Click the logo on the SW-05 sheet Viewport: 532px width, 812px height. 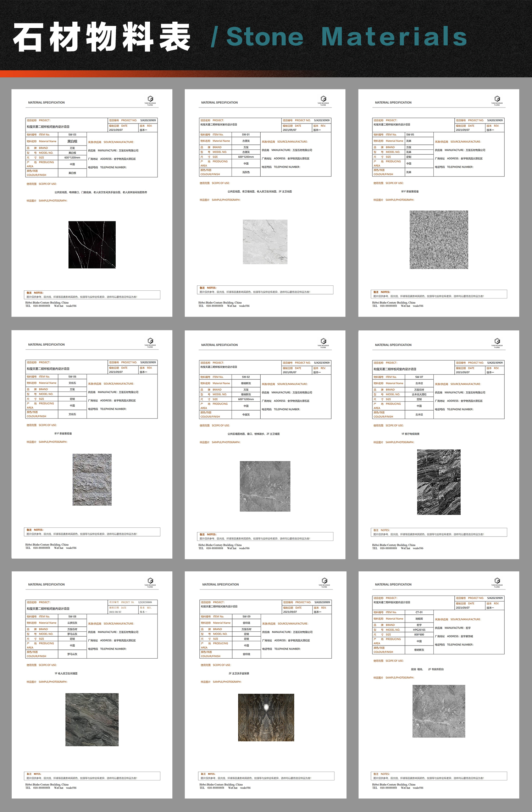[497, 100]
